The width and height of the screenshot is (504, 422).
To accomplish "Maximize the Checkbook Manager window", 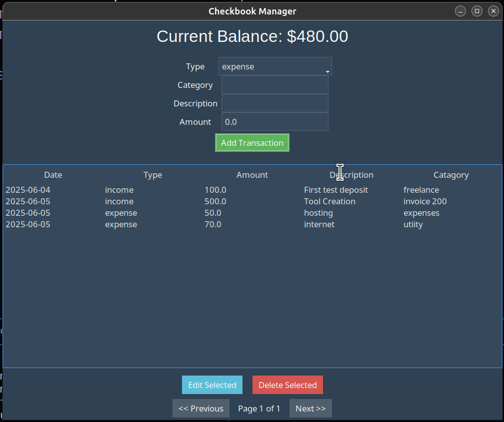I will point(476,11).
